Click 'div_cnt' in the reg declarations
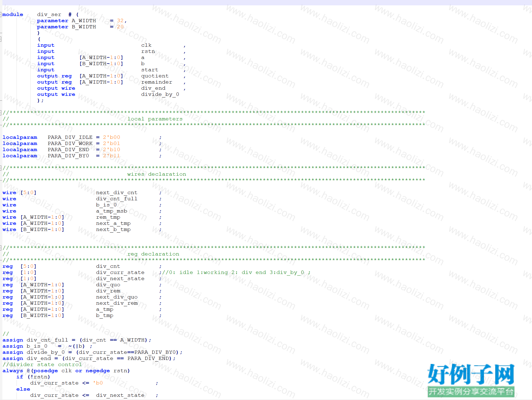This screenshot has width=532, height=400. 108,266
